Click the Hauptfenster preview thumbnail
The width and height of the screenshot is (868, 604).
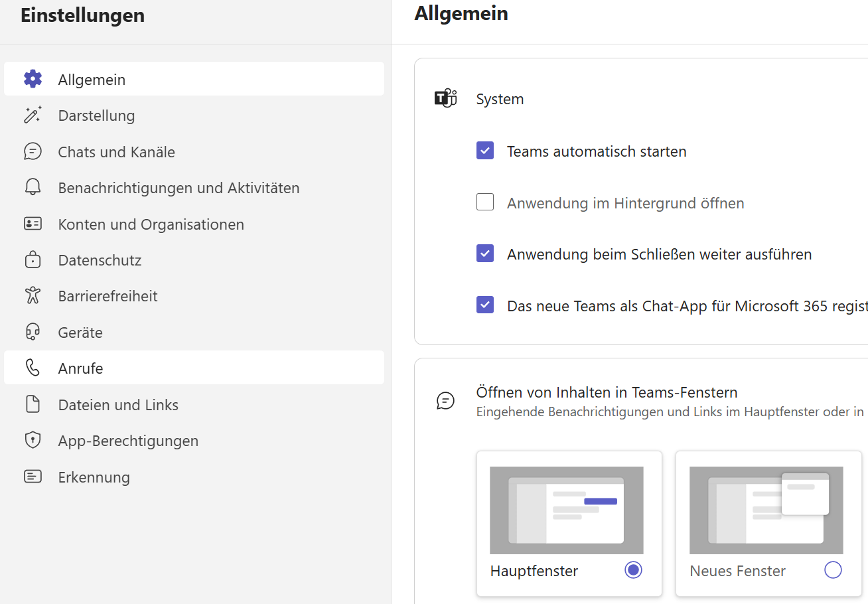pos(566,510)
